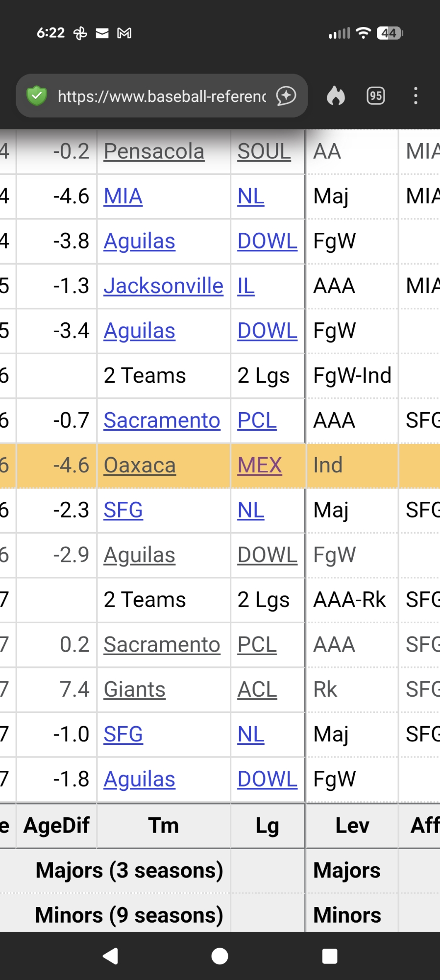
Task: Tap the AI sparkle chat icon
Action: 286,96
